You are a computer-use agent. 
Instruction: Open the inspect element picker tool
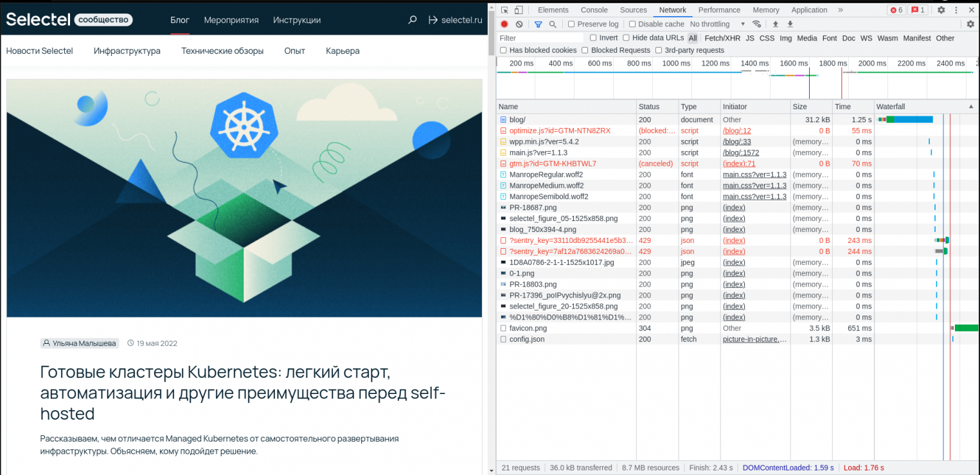pos(504,10)
